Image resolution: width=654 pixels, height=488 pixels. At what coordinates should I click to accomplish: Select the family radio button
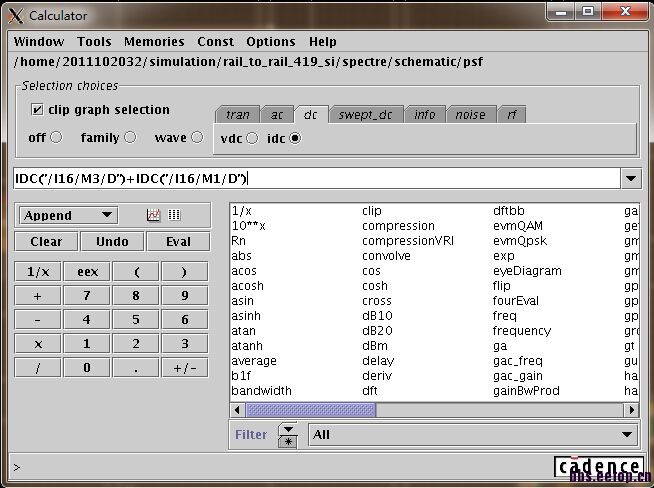pyautogui.click(x=129, y=138)
